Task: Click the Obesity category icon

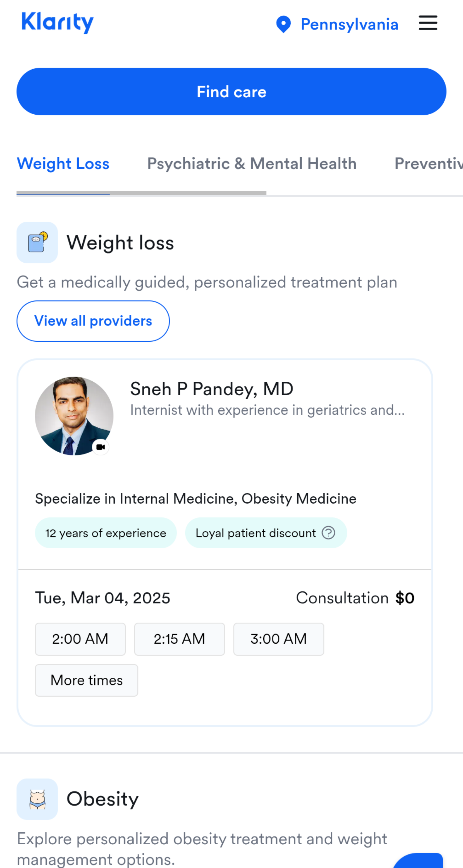Action: point(37,799)
